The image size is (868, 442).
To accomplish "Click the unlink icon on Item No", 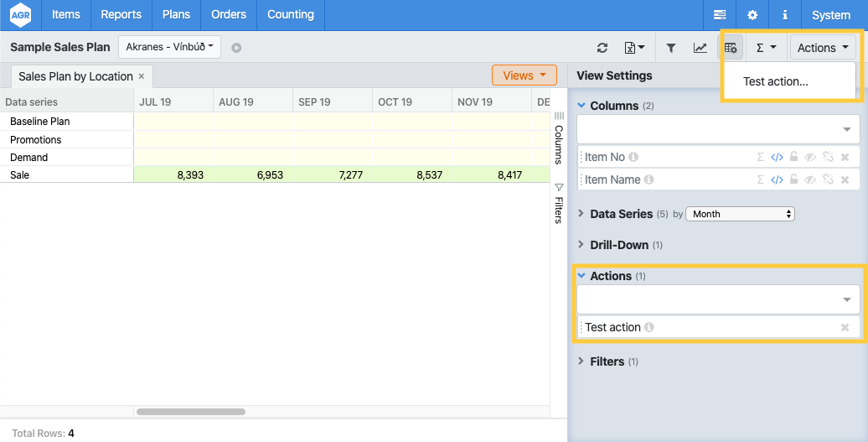I will 828,157.
